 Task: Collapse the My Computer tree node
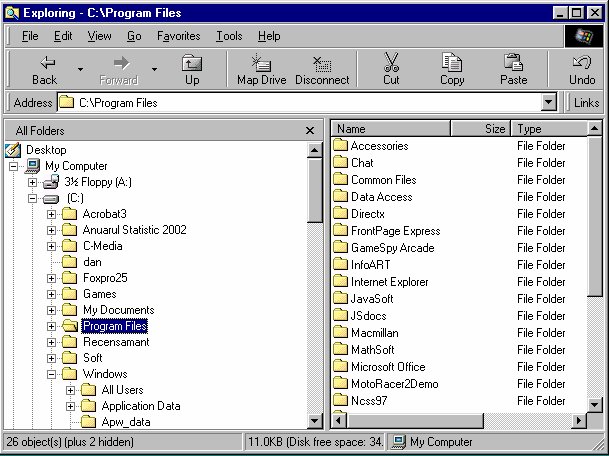click(x=13, y=166)
